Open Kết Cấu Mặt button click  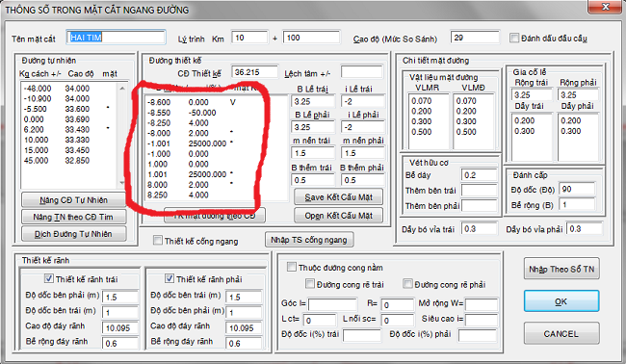click(339, 216)
